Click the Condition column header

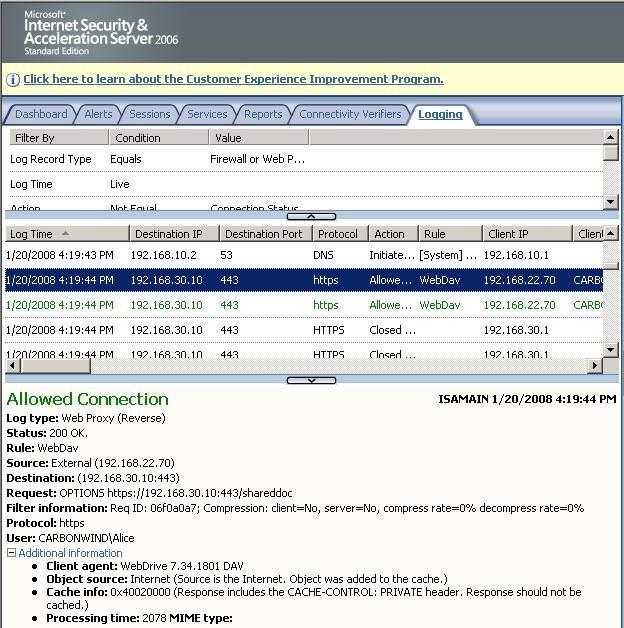(x=159, y=138)
